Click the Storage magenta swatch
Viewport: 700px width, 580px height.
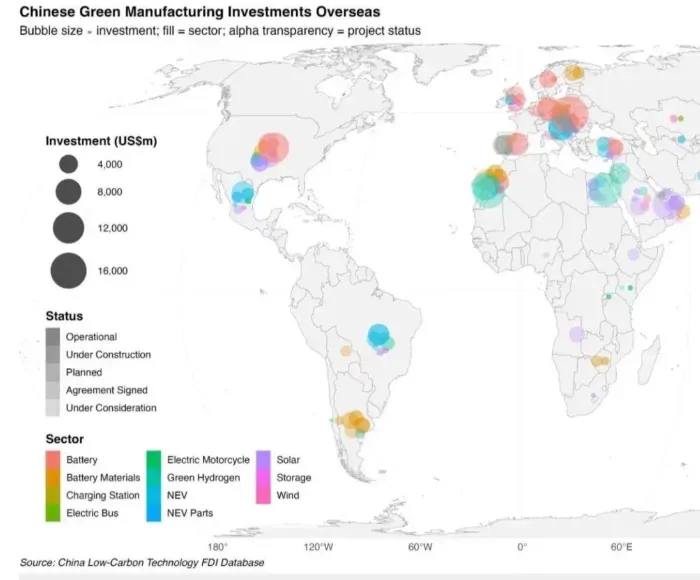pyautogui.click(x=263, y=477)
